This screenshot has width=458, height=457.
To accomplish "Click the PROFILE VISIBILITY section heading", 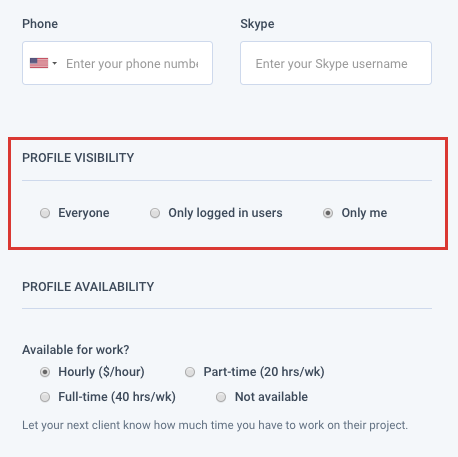I will [x=78, y=158].
